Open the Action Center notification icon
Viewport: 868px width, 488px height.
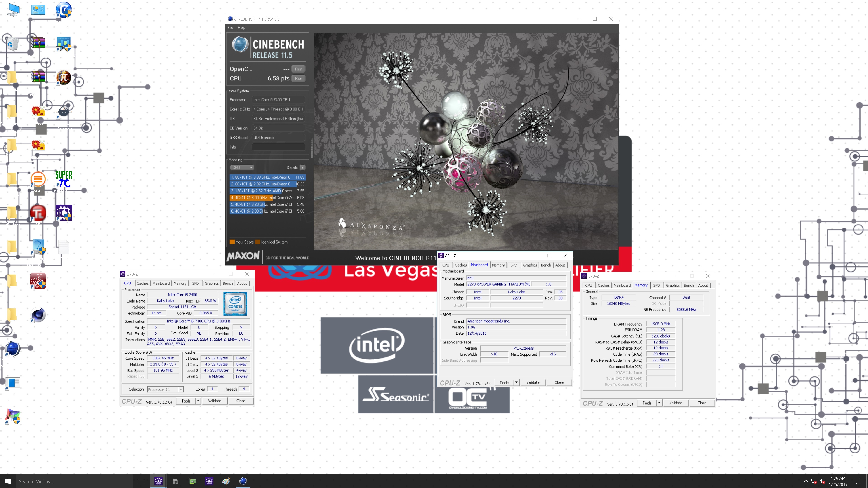(x=857, y=481)
